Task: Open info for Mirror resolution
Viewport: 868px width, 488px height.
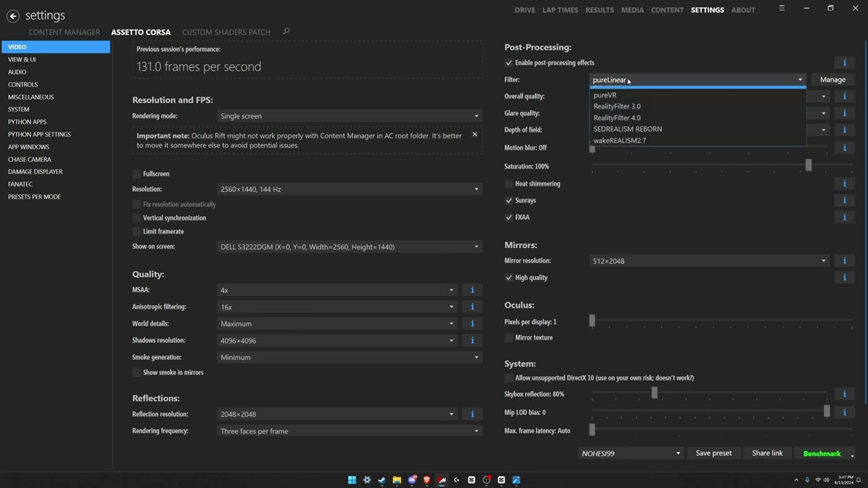Action: 844,261
